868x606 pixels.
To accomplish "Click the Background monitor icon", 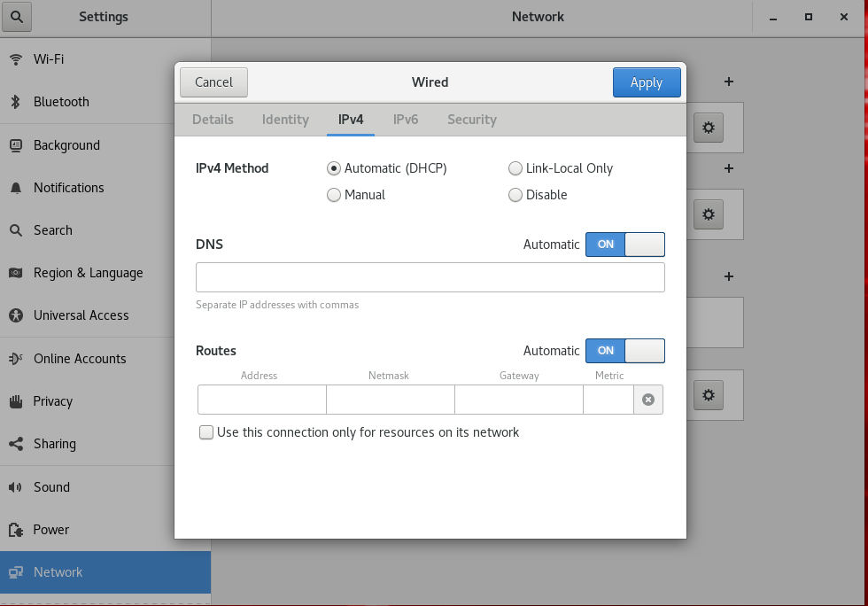I will pos(16,145).
